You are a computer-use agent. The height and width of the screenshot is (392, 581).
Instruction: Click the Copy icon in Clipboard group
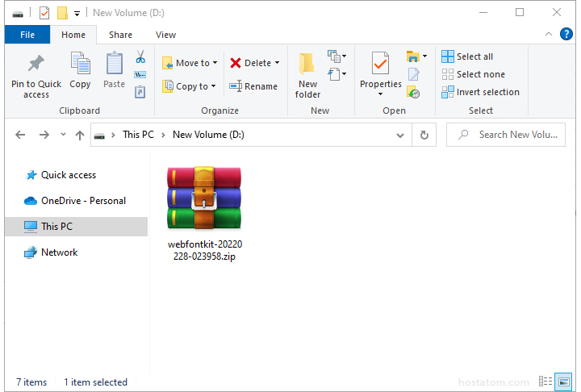pyautogui.click(x=80, y=65)
